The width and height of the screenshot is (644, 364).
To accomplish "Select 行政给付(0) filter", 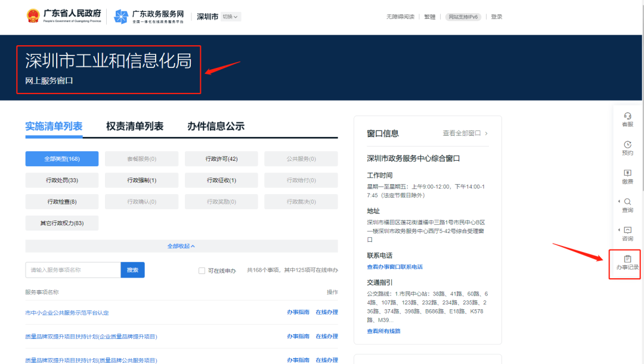I will (301, 180).
